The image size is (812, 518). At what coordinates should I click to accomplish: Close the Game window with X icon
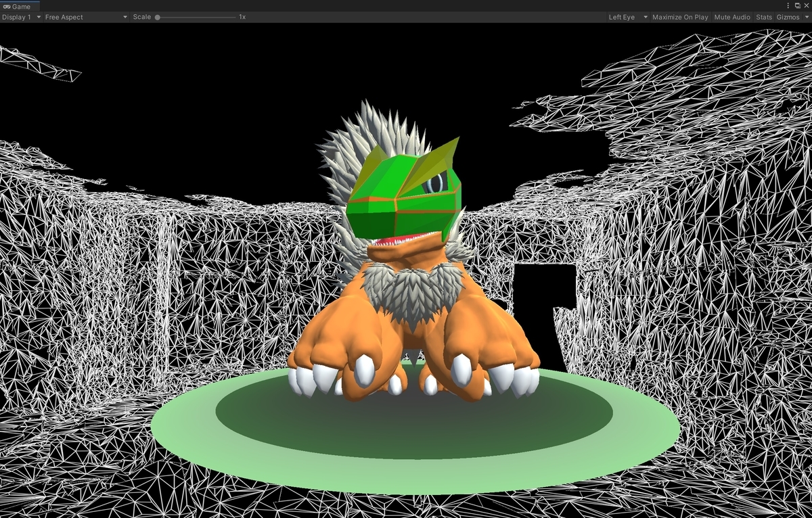pyautogui.click(x=805, y=5)
